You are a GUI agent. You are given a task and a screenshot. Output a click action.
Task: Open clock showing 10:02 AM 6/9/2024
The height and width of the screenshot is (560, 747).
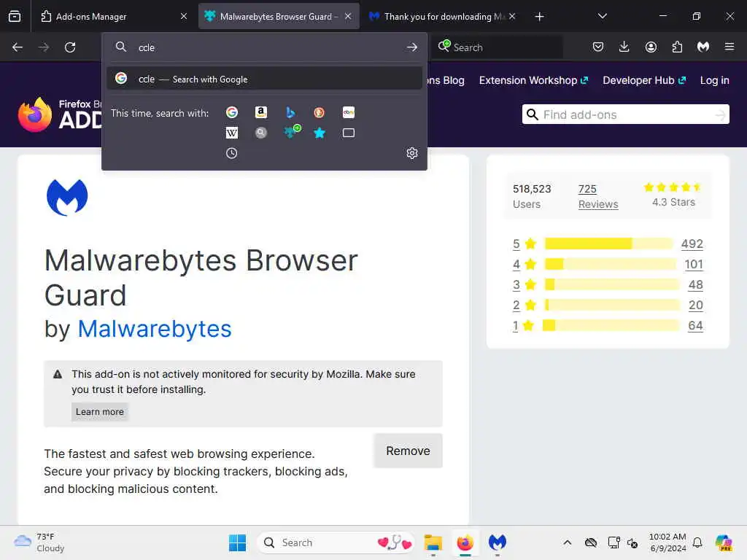668,542
